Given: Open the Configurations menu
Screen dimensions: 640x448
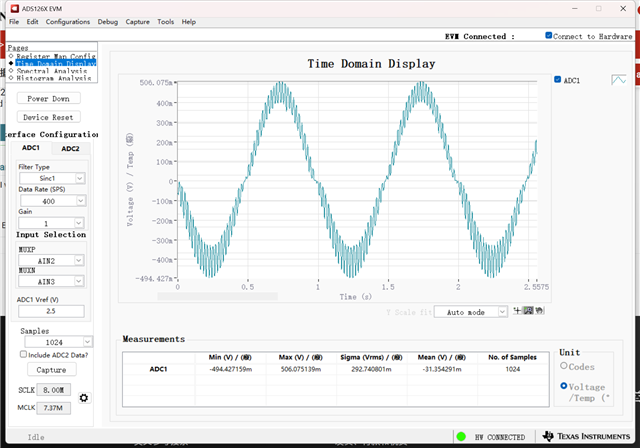Looking at the screenshot, I should coord(68,22).
